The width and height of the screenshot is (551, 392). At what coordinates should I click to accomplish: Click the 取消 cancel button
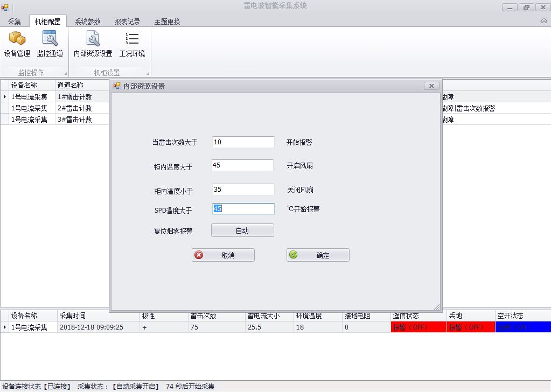coord(223,255)
